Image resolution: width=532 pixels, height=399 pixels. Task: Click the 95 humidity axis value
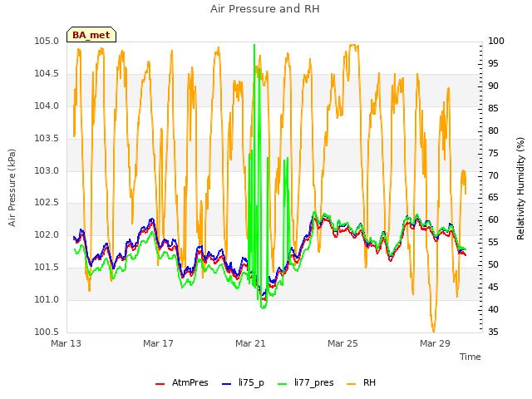coord(493,64)
